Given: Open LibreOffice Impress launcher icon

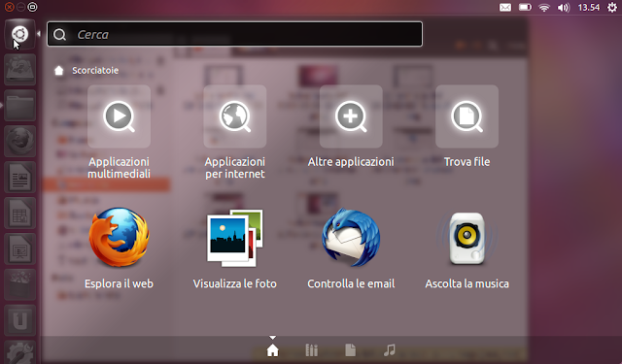Looking at the screenshot, I should click(19, 248).
